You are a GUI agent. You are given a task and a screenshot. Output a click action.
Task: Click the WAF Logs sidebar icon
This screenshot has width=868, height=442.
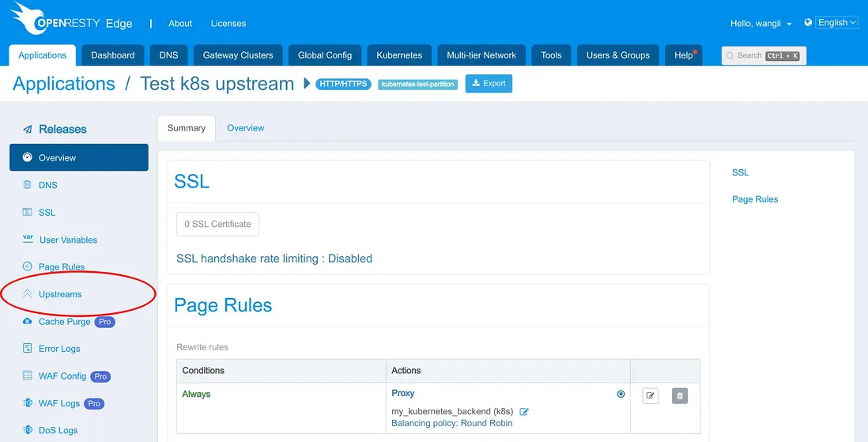coord(27,402)
